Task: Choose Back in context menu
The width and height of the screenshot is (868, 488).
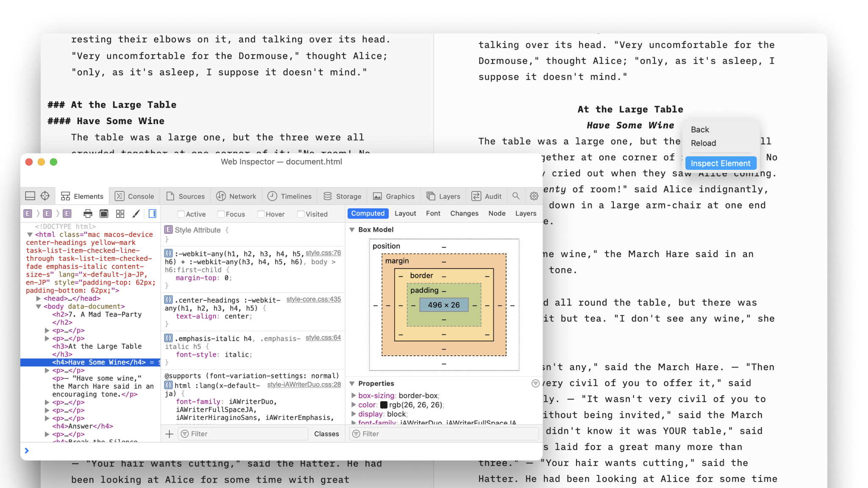Action: pyautogui.click(x=700, y=130)
